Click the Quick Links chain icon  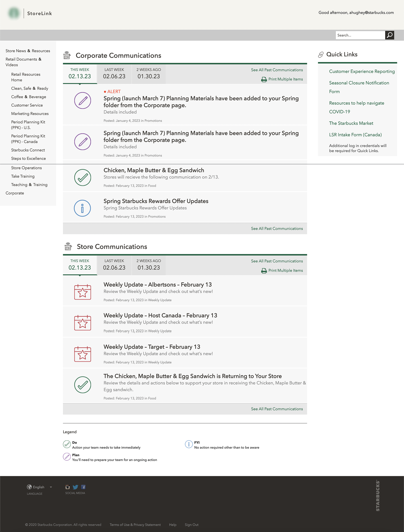pos(321,55)
